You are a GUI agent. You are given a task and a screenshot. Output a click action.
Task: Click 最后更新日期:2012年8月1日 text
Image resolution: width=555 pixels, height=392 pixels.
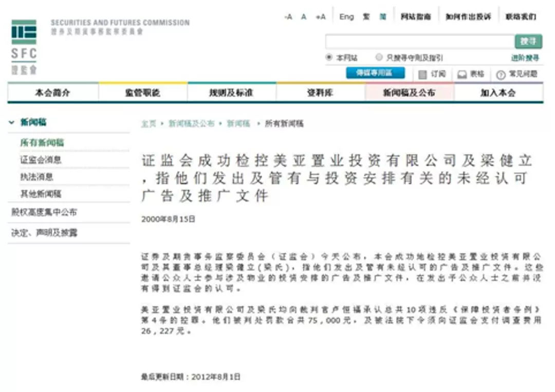[x=191, y=377]
